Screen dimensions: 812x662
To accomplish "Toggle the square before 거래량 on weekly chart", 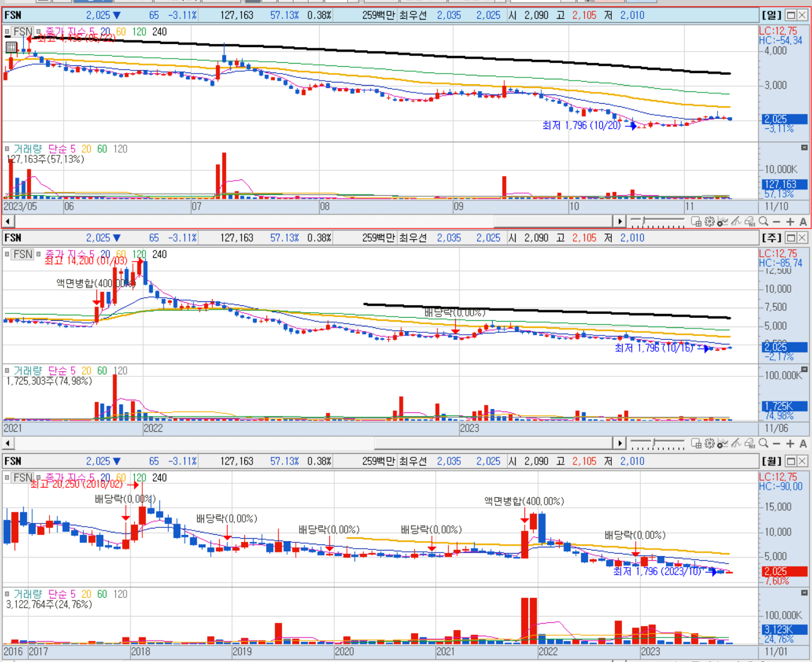I will [x=8, y=371].
